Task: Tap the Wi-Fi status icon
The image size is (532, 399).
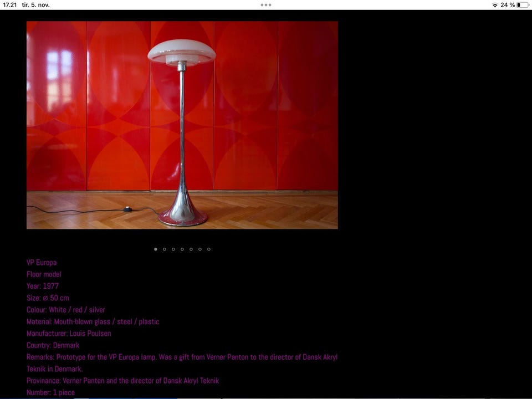Action: coord(494,5)
